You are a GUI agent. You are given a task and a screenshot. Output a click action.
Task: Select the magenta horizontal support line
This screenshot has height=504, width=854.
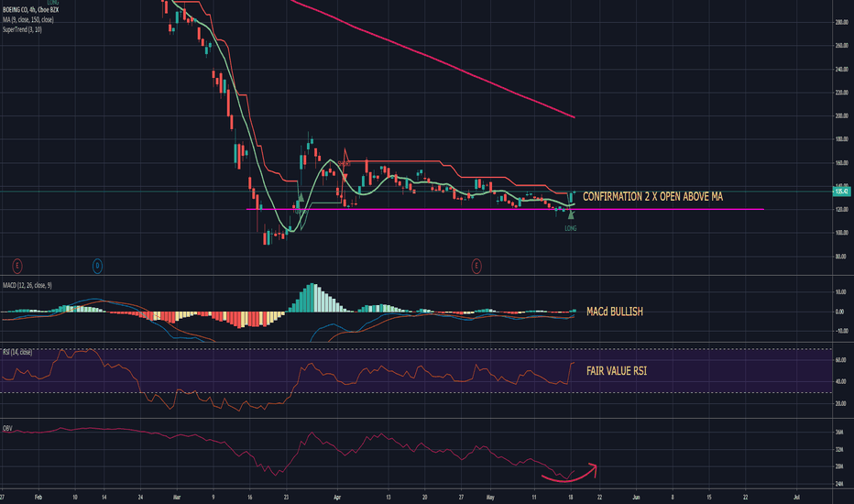[x=505, y=209]
